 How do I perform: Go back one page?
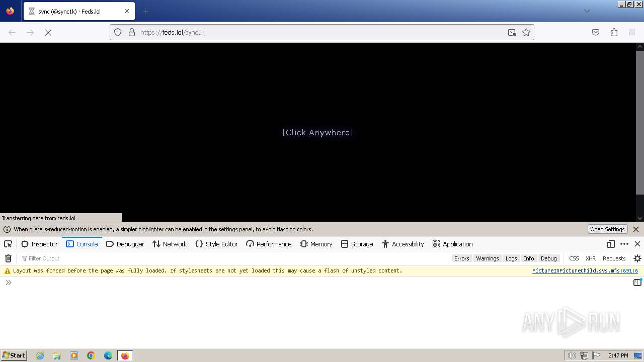pyautogui.click(x=12, y=32)
